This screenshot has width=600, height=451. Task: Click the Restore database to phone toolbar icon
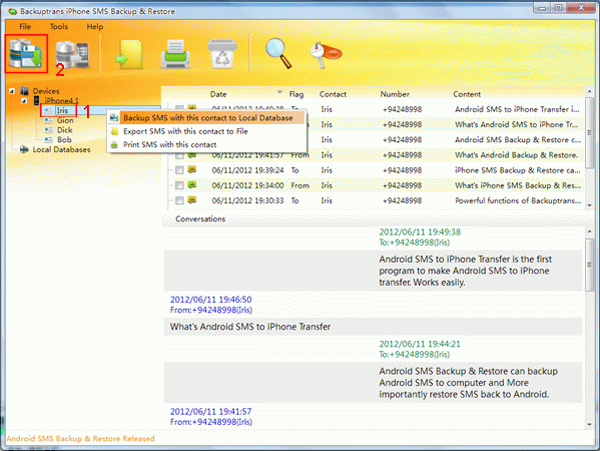(72, 55)
